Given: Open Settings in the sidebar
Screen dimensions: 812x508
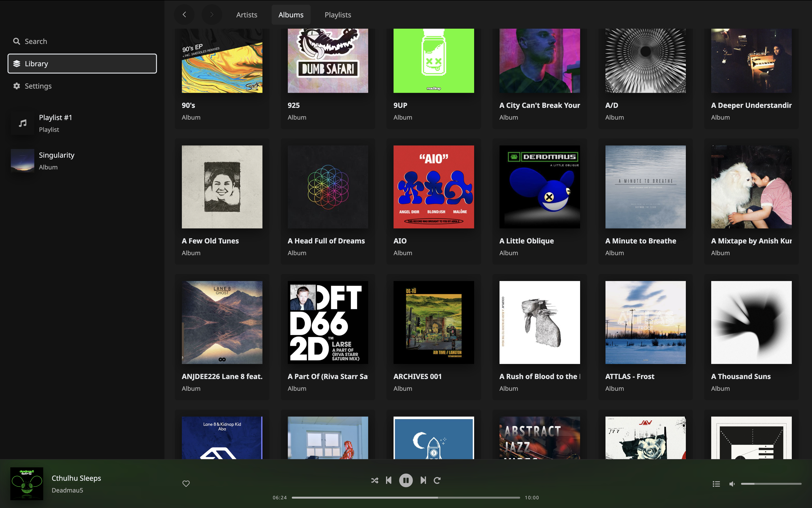Looking at the screenshot, I should (82, 86).
